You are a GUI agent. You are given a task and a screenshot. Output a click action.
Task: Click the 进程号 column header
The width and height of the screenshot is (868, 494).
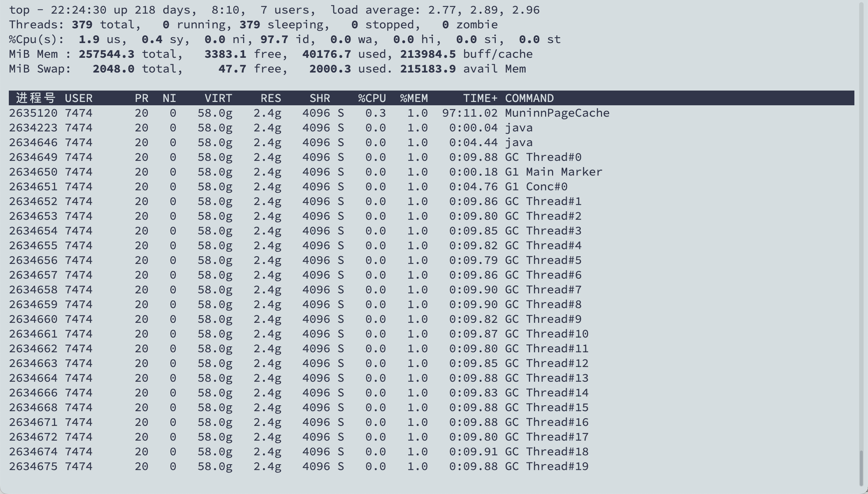pos(35,98)
